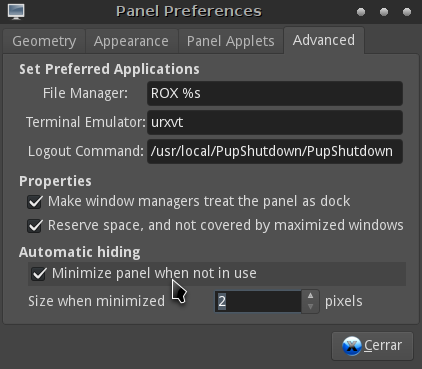Image resolution: width=422 pixels, height=369 pixels.
Task: Edit the Logout Command field
Action: point(275,151)
